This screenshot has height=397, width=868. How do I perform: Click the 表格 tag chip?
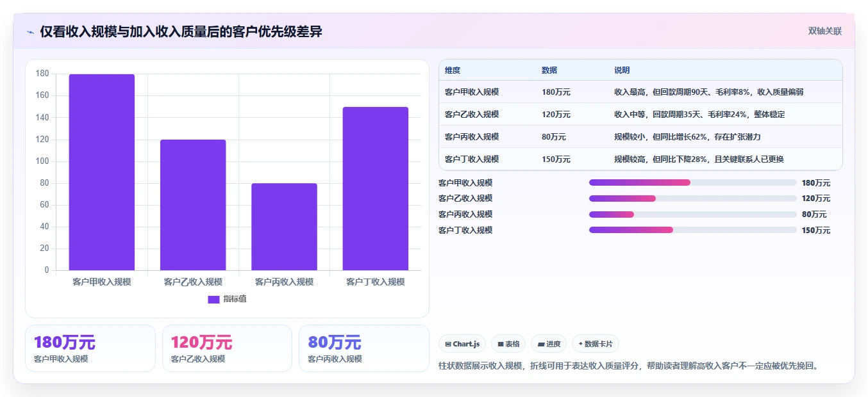tap(508, 344)
